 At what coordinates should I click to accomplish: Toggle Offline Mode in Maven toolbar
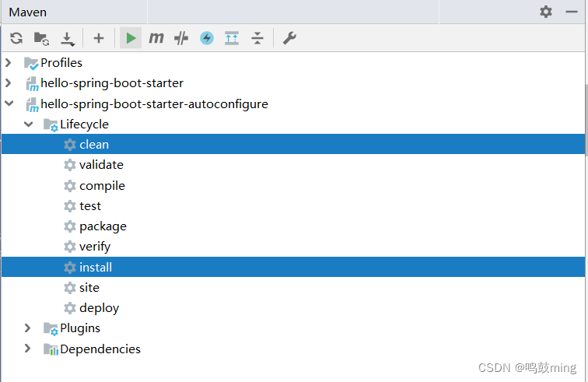(181, 38)
